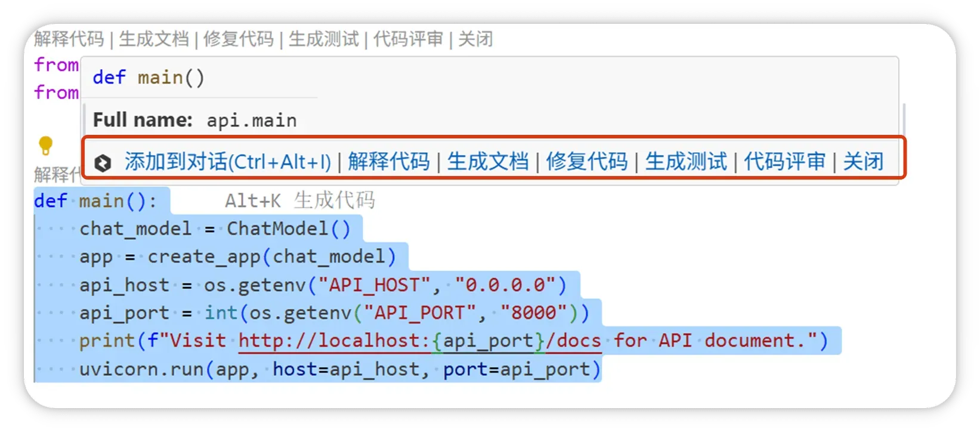Click 添加到对话(Ctrl+Alt+I) in the hover popup
Screen dimensions: 980x432
227,162
